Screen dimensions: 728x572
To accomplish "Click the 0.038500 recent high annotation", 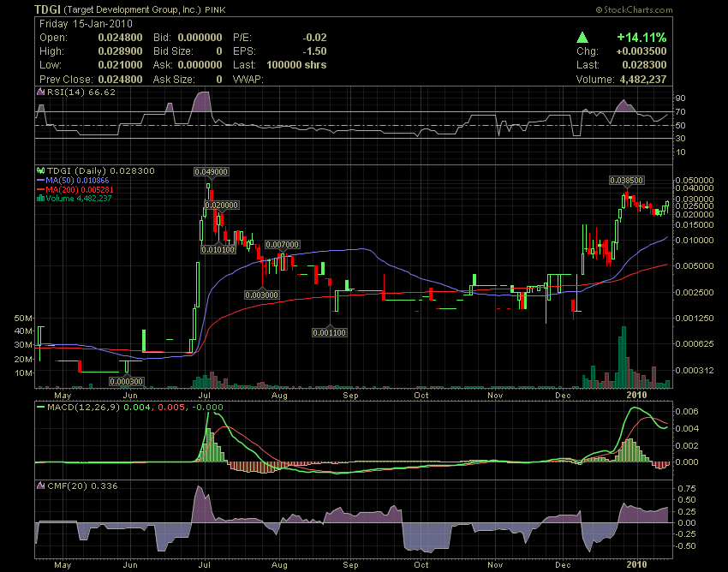I will (x=627, y=181).
